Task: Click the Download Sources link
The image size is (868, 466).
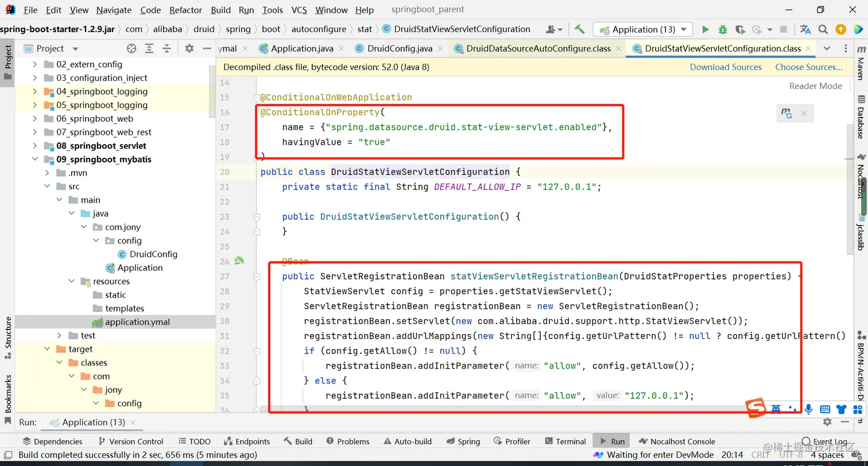Action: pyautogui.click(x=726, y=67)
